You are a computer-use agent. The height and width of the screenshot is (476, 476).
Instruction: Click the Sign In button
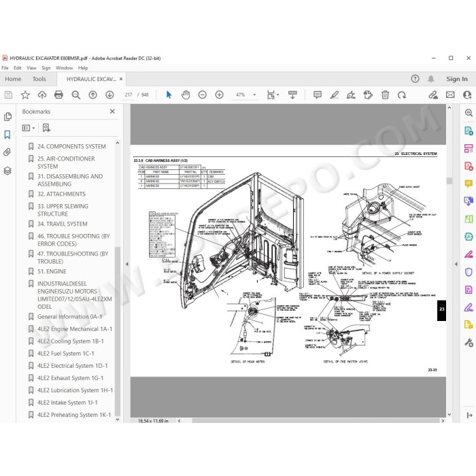(456, 79)
